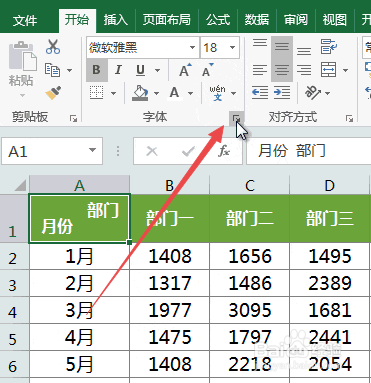
Task: Open the Paste options arrow below 粘贴
Action: [22, 96]
